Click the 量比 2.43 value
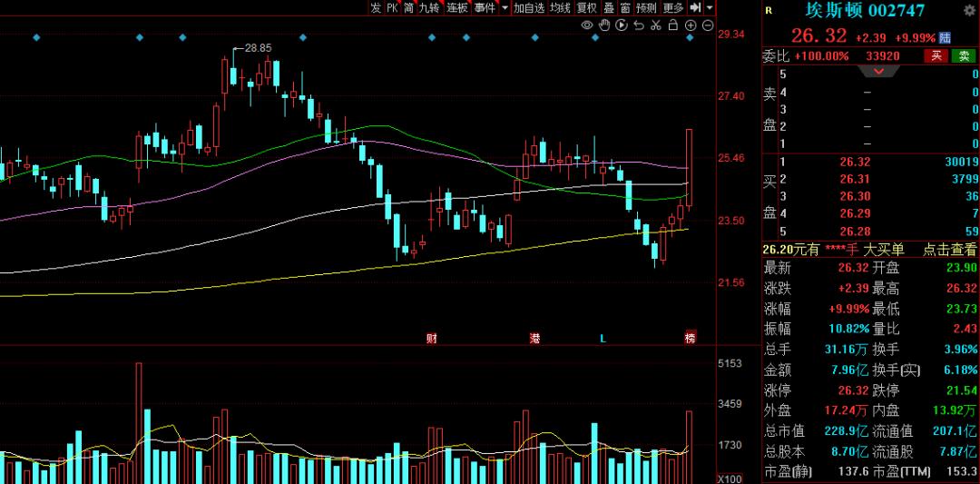980x484 pixels. click(x=965, y=329)
